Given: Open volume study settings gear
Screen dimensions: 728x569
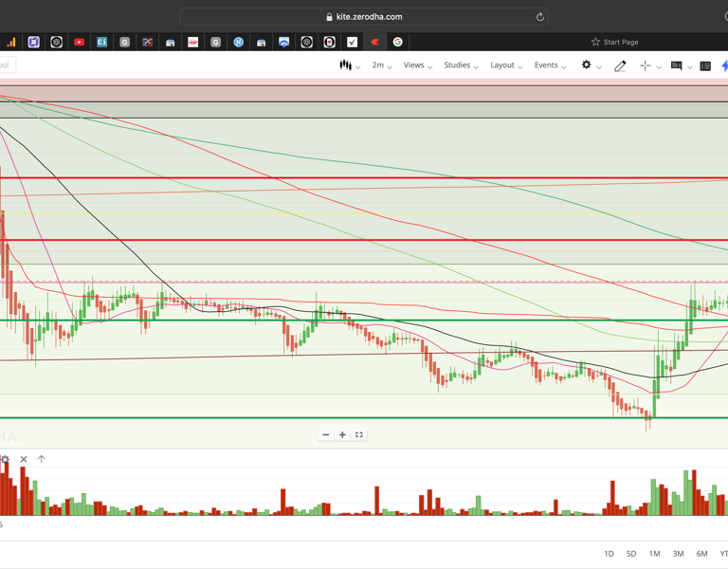Looking at the screenshot, I should click(x=5, y=459).
